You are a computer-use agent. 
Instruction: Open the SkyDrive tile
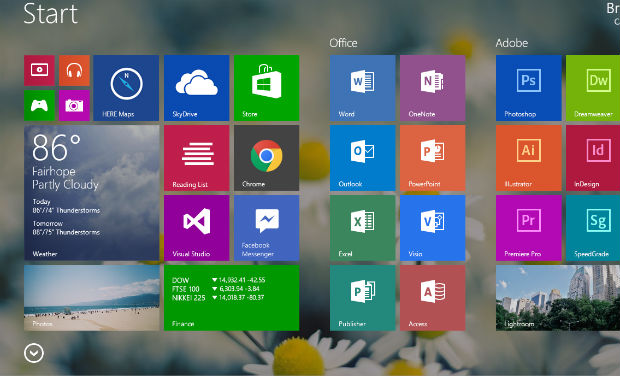[x=197, y=88]
